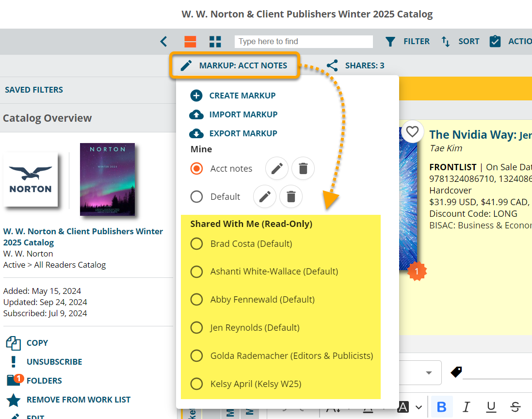Open the SHARES: 3 share panel
532x419 pixels.
pos(355,65)
